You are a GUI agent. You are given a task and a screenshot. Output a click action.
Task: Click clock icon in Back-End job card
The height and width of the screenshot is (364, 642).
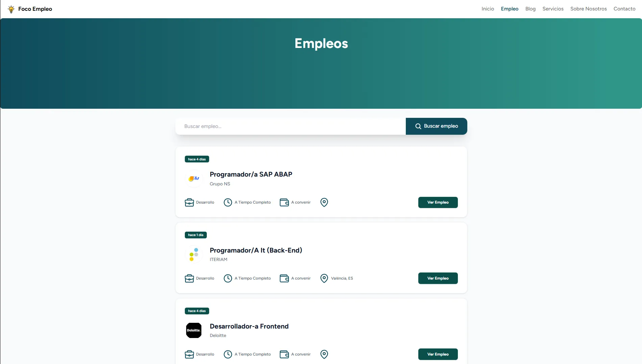point(228,278)
